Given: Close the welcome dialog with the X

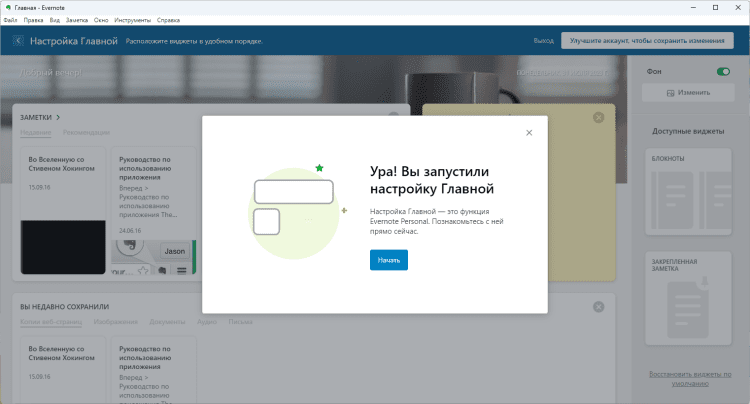Looking at the screenshot, I should click(x=529, y=133).
